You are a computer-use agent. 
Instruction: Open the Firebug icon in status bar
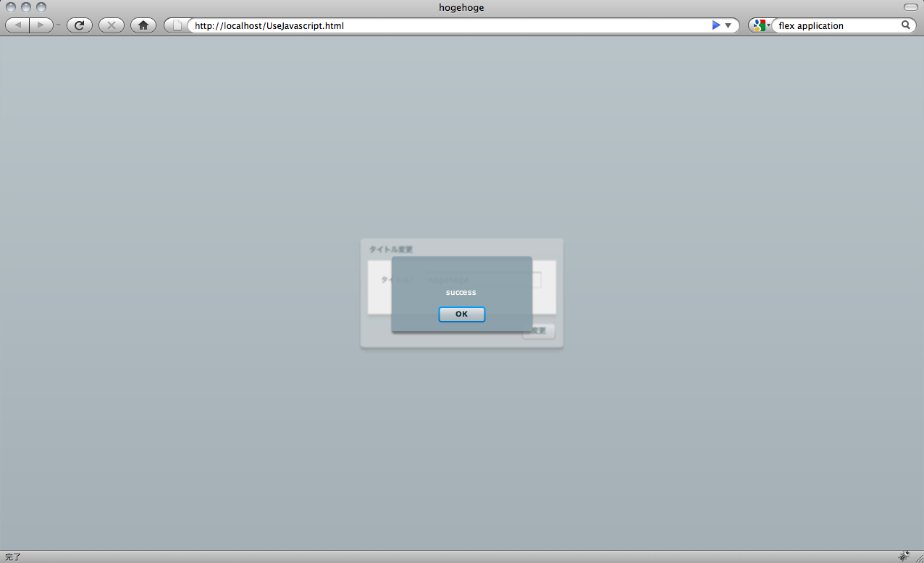pos(904,556)
